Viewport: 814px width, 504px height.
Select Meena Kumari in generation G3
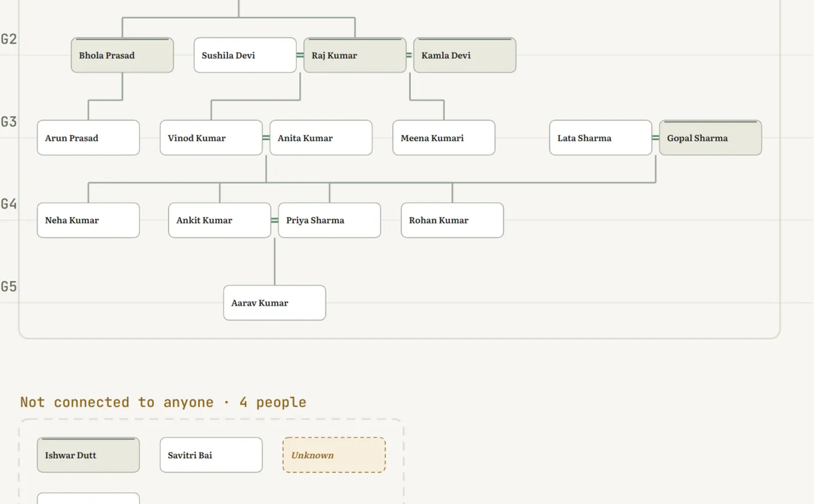pyautogui.click(x=444, y=138)
